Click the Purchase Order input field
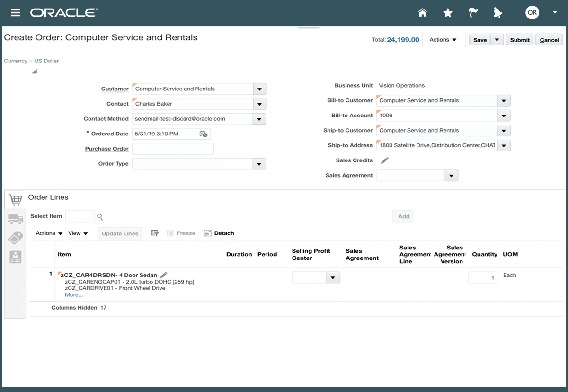 point(173,149)
